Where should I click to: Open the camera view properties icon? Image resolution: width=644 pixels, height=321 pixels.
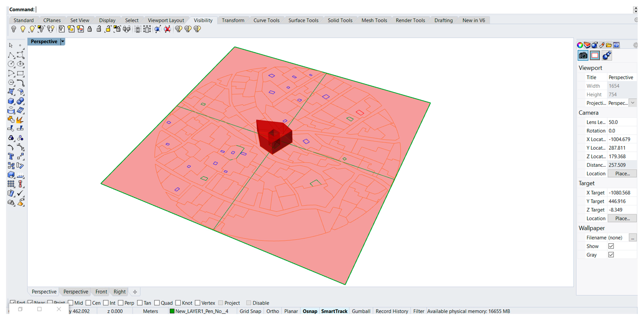[583, 55]
